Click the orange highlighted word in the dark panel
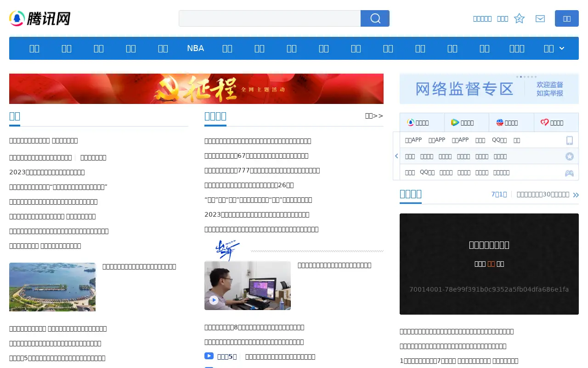The height and width of the screenshot is (368, 588). point(491,264)
